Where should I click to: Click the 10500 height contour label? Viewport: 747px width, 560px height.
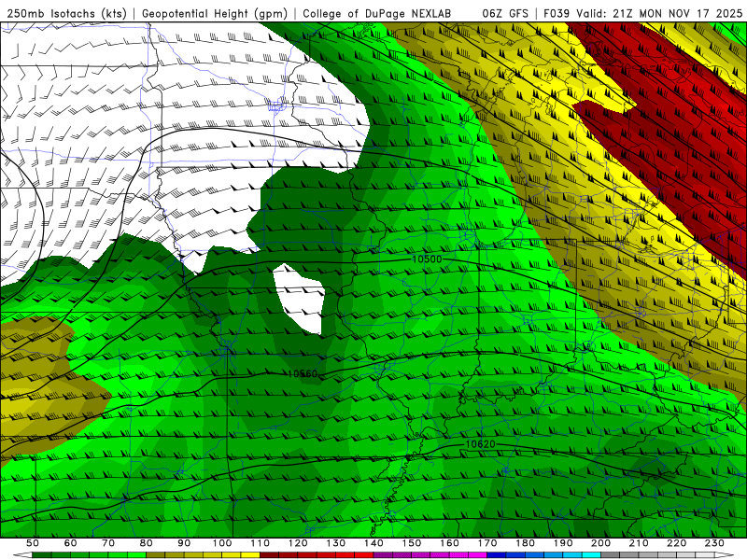[x=427, y=259]
